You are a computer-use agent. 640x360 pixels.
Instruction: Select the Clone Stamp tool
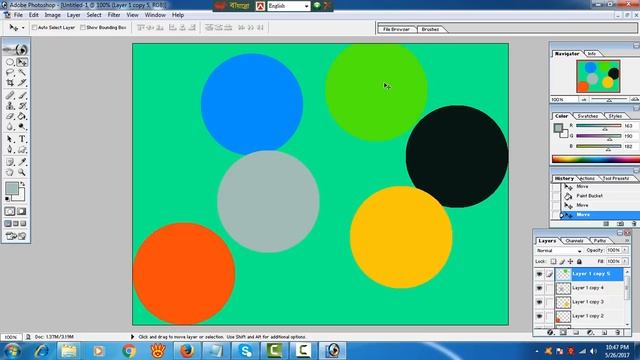(x=10, y=106)
